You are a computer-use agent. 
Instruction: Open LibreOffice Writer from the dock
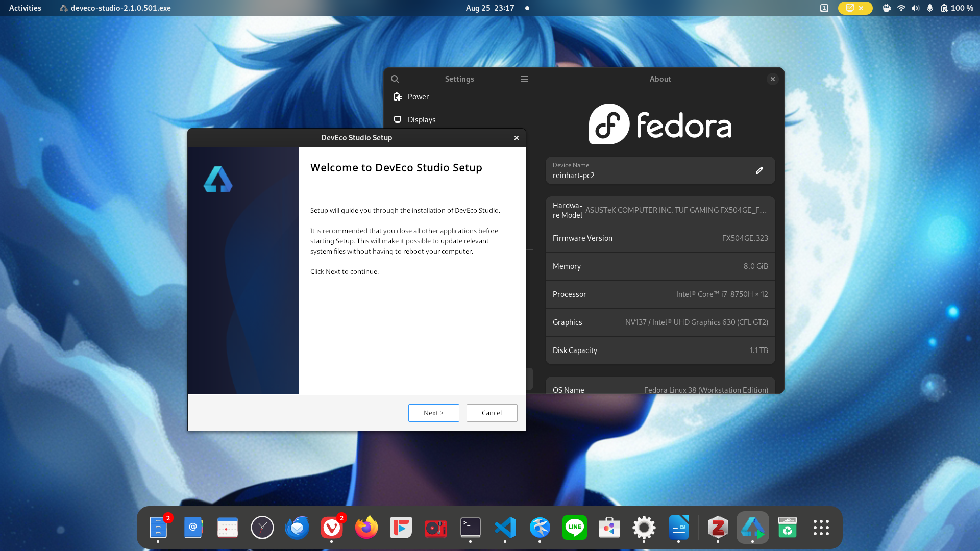click(679, 528)
